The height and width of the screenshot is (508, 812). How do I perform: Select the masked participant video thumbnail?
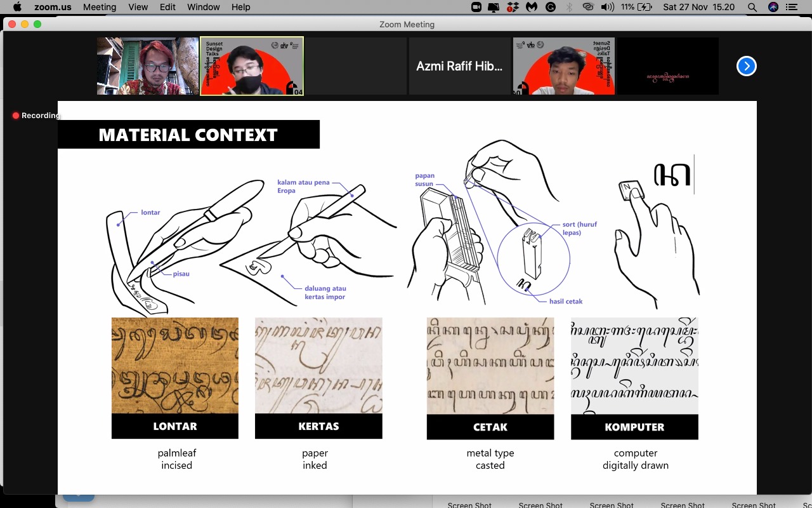click(x=252, y=66)
